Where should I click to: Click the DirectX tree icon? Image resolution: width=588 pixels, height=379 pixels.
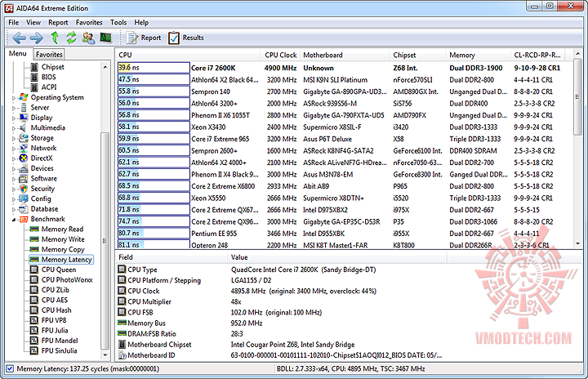[24, 158]
